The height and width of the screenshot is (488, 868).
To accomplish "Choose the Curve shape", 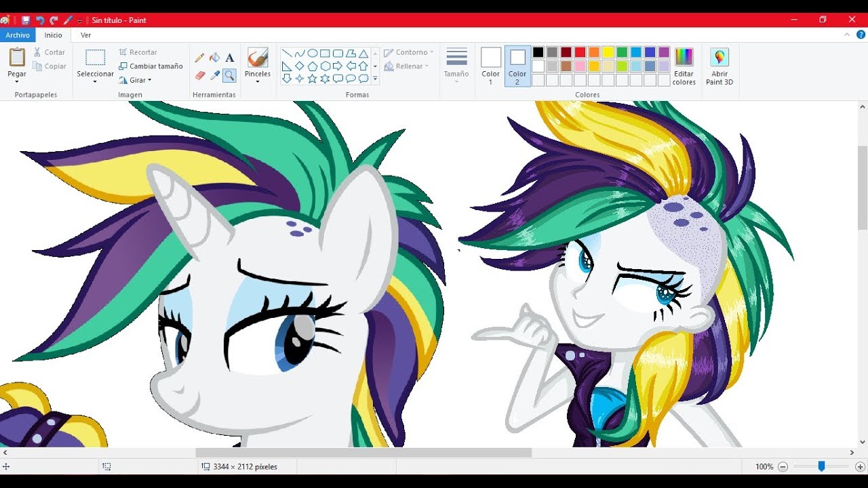I will tap(300, 54).
